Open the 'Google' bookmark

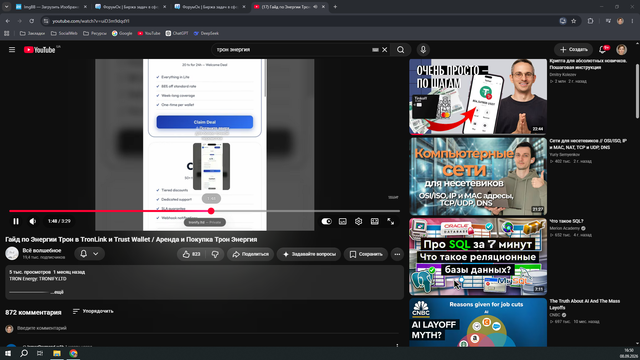(122, 33)
